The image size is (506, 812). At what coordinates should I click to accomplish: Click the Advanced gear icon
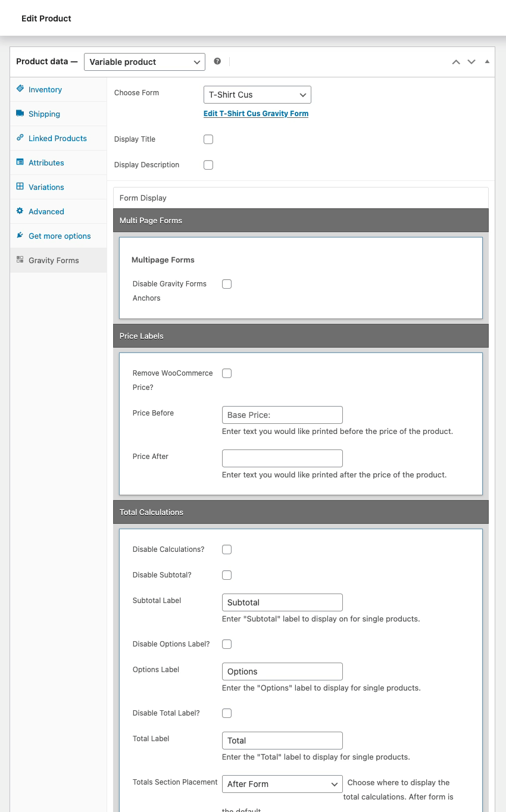click(x=20, y=211)
